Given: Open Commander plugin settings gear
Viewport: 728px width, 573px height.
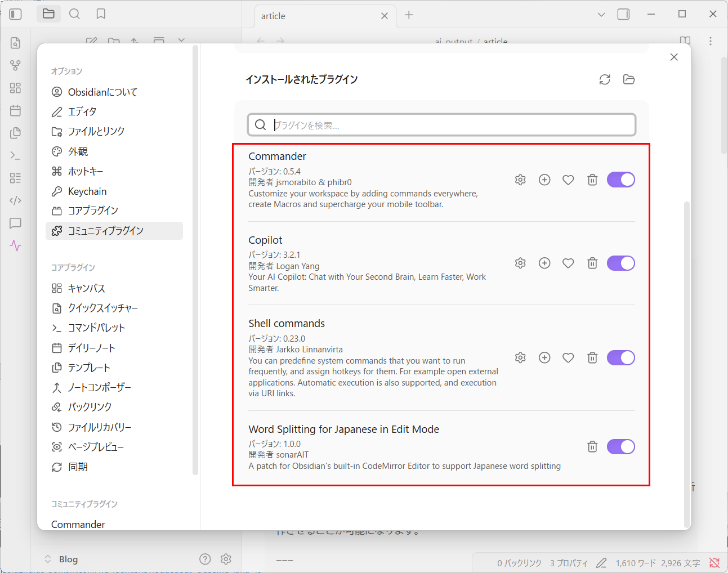Looking at the screenshot, I should 520,180.
